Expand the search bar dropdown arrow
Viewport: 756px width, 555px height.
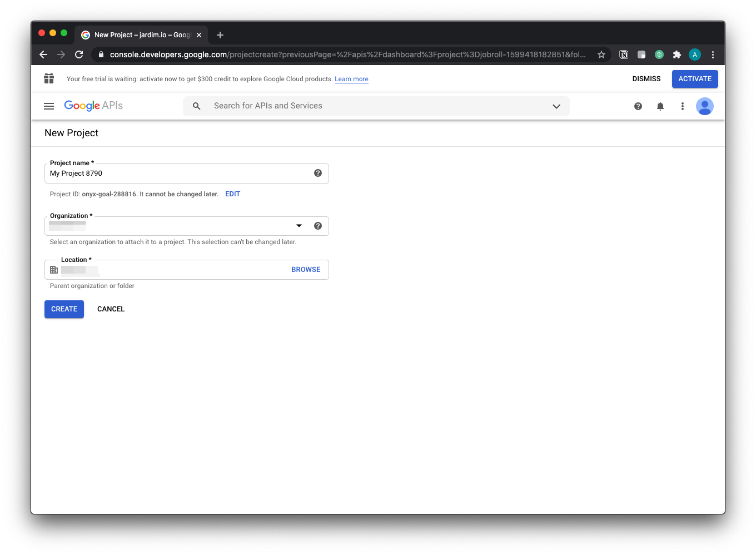[x=556, y=106]
